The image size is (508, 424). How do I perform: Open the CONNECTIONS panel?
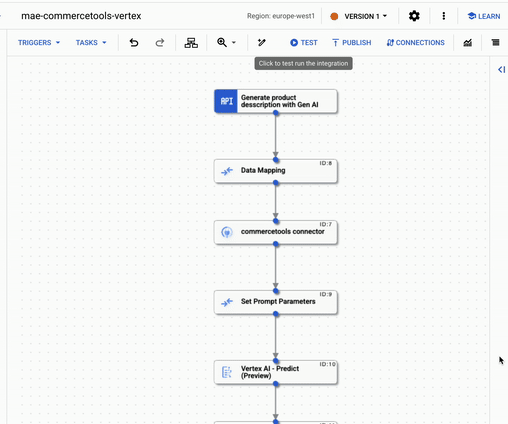(x=415, y=43)
